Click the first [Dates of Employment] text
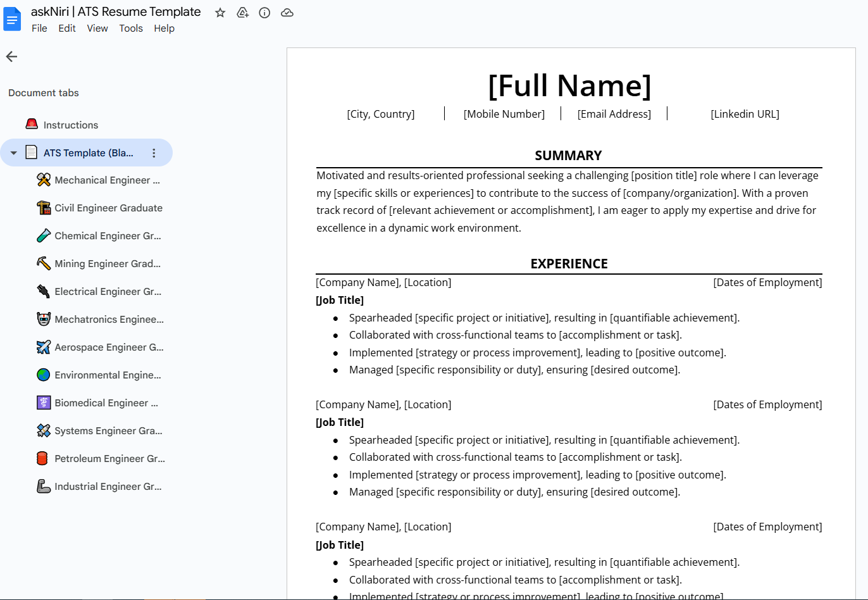This screenshot has height=600, width=868. [x=767, y=282]
